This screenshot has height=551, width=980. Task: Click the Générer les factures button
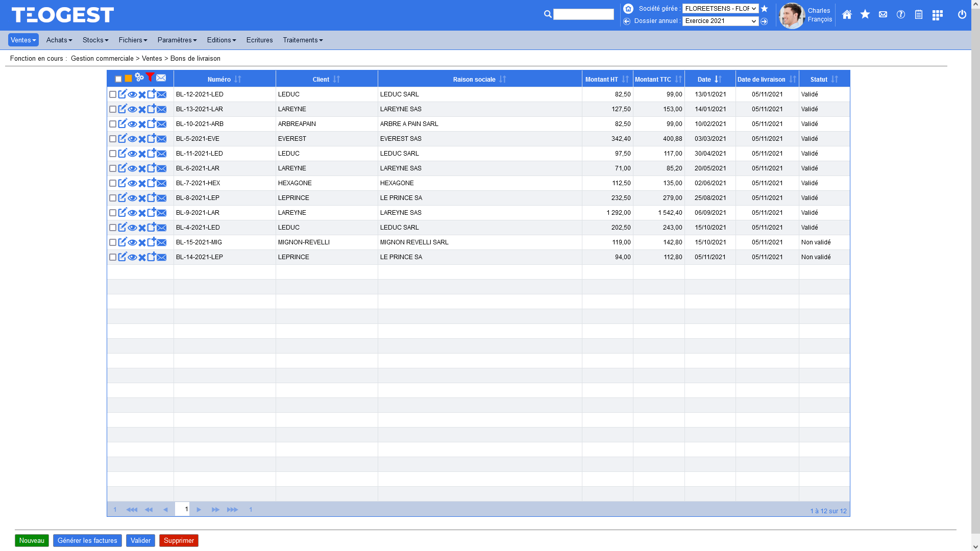tap(87, 540)
